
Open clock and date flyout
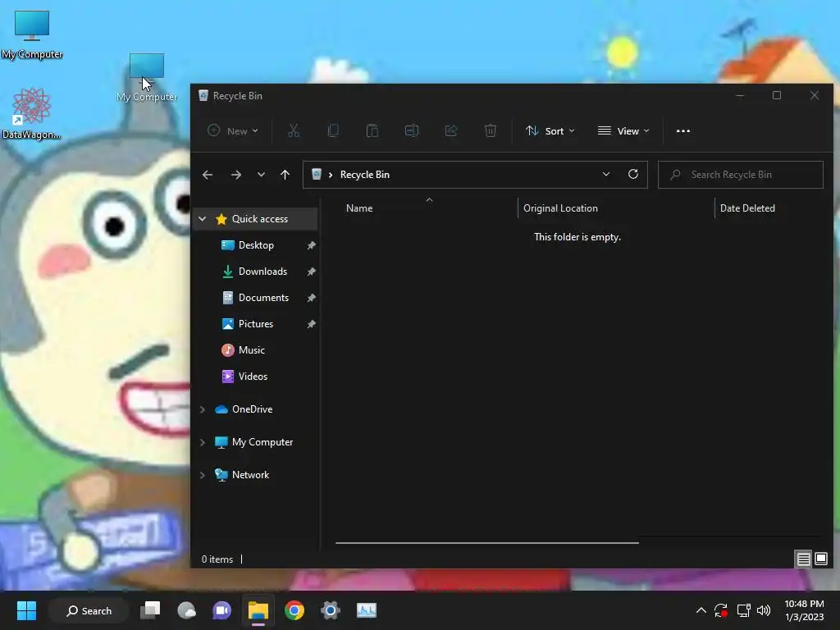804,610
